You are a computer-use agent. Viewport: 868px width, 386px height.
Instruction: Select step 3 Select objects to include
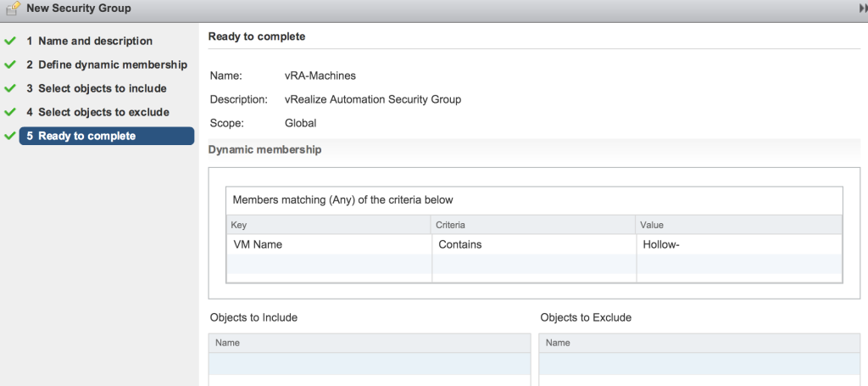point(97,88)
